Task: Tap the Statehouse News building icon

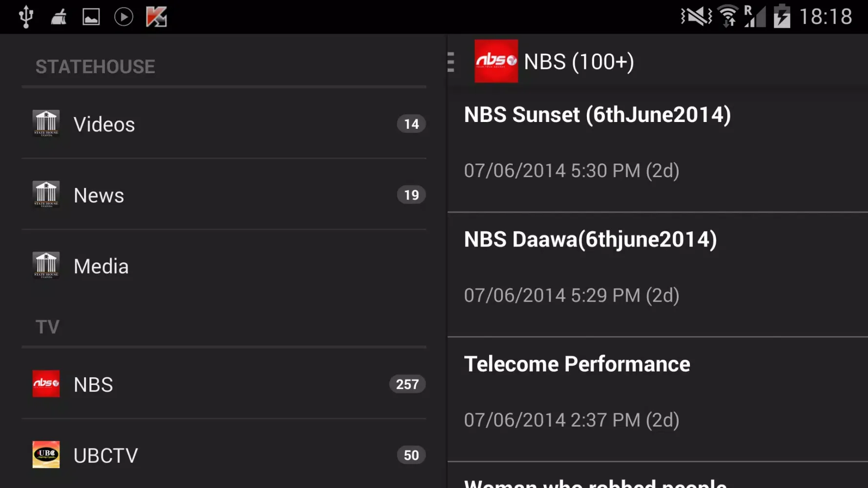Action: click(46, 195)
